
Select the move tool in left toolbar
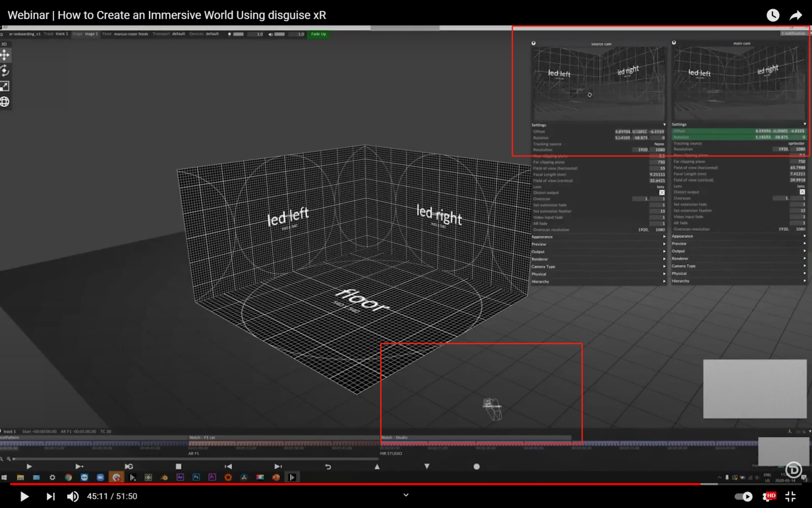coord(5,55)
